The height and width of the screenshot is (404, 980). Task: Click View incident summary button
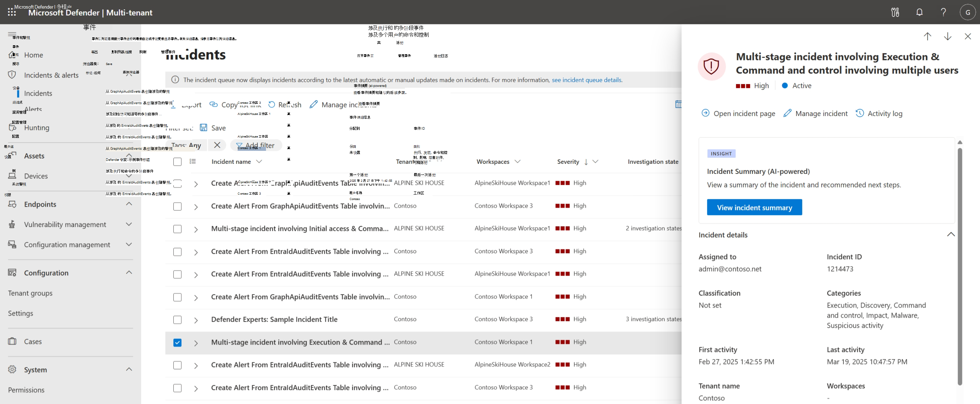coord(754,207)
